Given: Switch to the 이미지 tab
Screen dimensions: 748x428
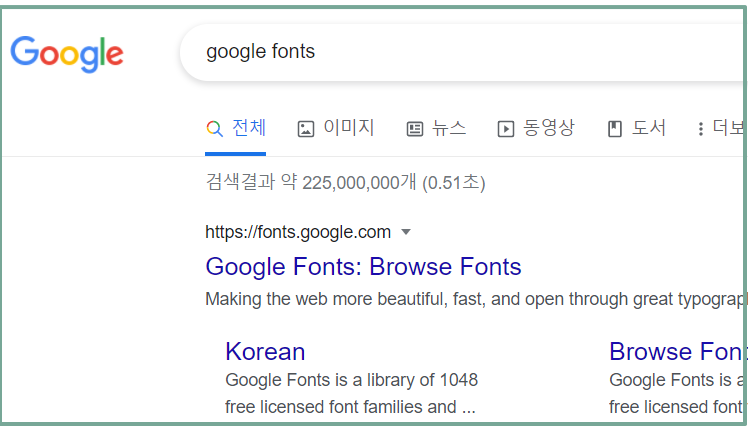Looking at the screenshot, I should pyautogui.click(x=336, y=128).
